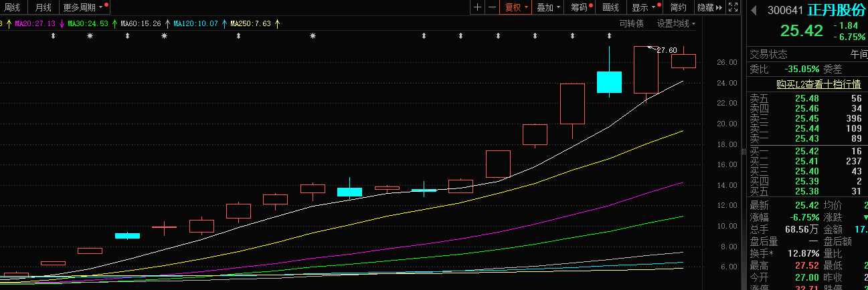Click the minus zoom-out chart icon
This screenshot has width=868, height=290.
tap(492, 7)
